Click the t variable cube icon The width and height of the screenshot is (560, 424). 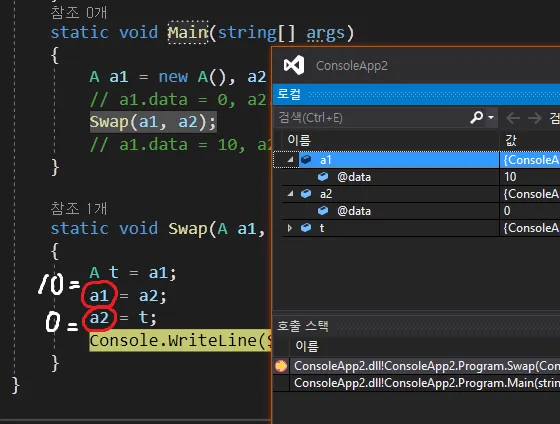[306, 228]
